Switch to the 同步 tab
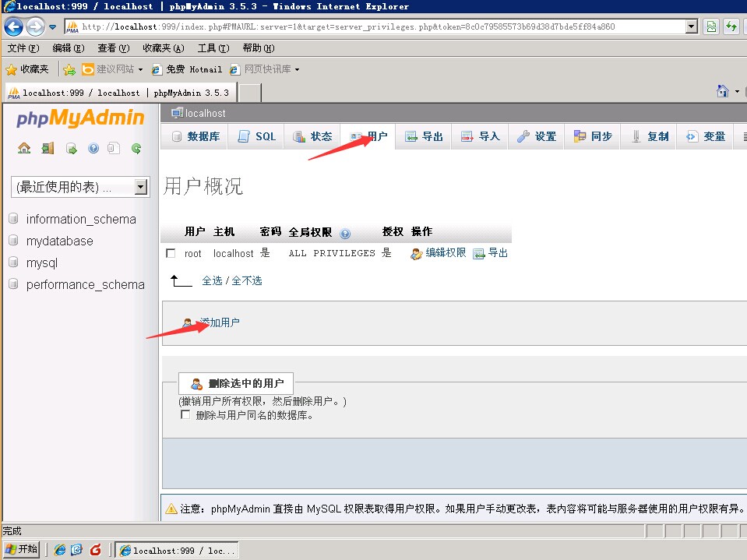The height and width of the screenshot is (560, 747). (593, 136)
